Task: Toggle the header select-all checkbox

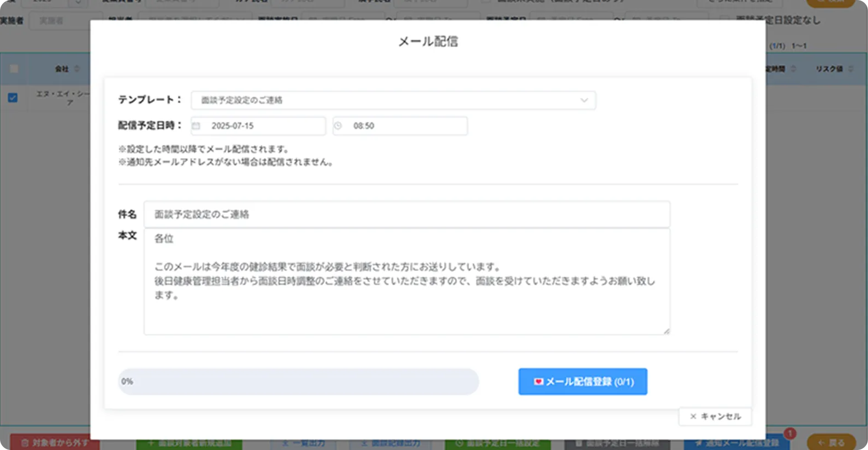Action: tap(14, 69)
